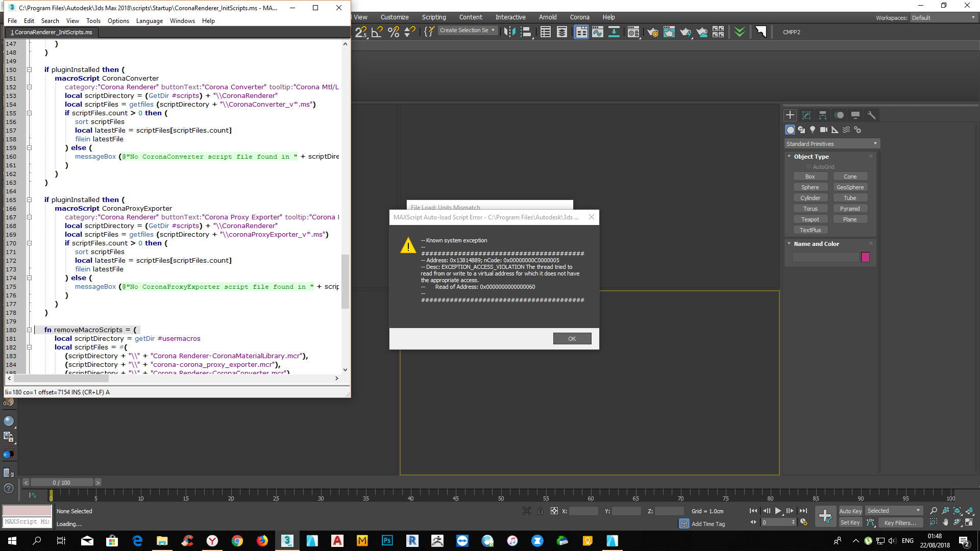Switch to the Modify panel tab icon

(x=806, y=115)
